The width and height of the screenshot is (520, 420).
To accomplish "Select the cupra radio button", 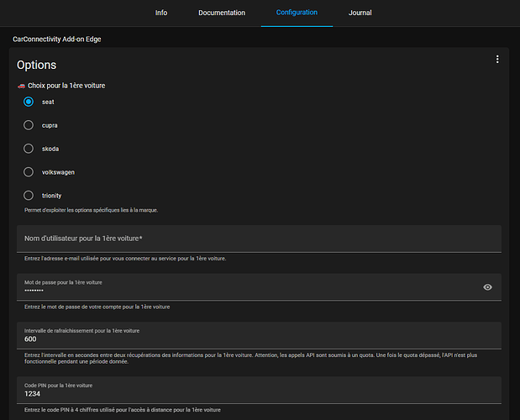I will (x=29, y=125).
